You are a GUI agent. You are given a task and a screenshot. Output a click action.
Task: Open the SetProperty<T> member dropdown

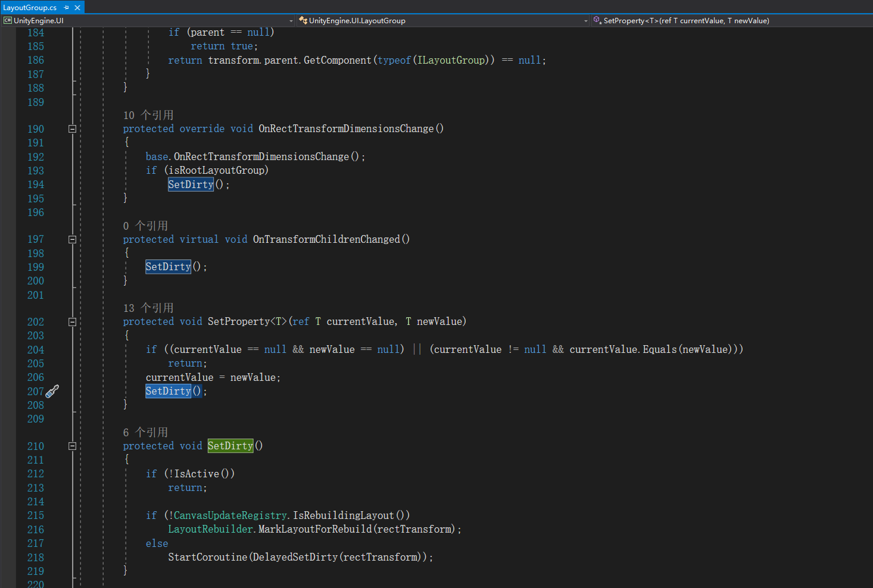(732, 21)
